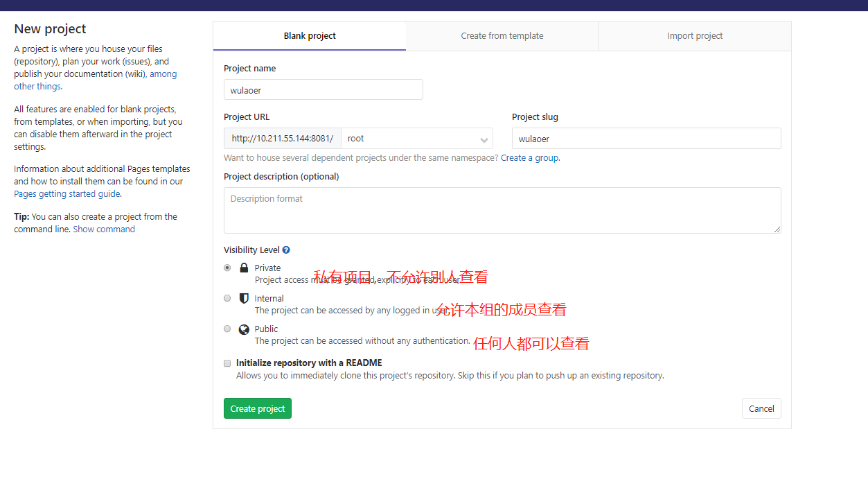The height and width of the screenshot is (504, 868).
Task: Switch to Create from template tab
Action: click(x=502, y=36)
